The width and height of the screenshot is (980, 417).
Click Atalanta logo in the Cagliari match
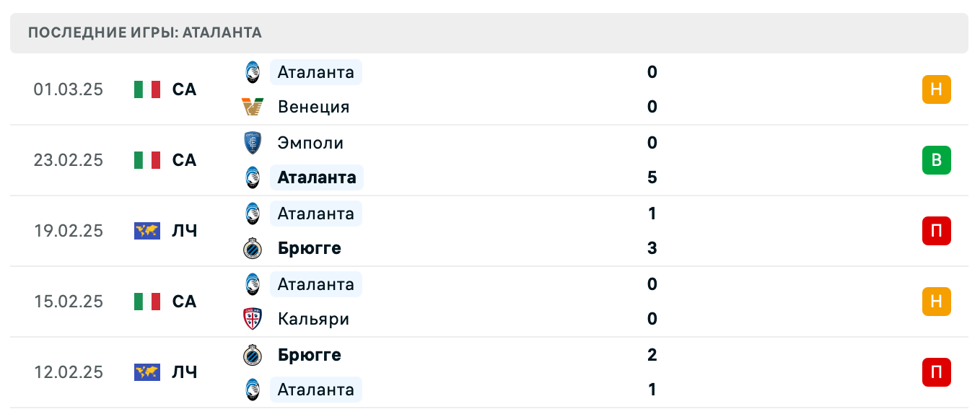coord(253,284)
